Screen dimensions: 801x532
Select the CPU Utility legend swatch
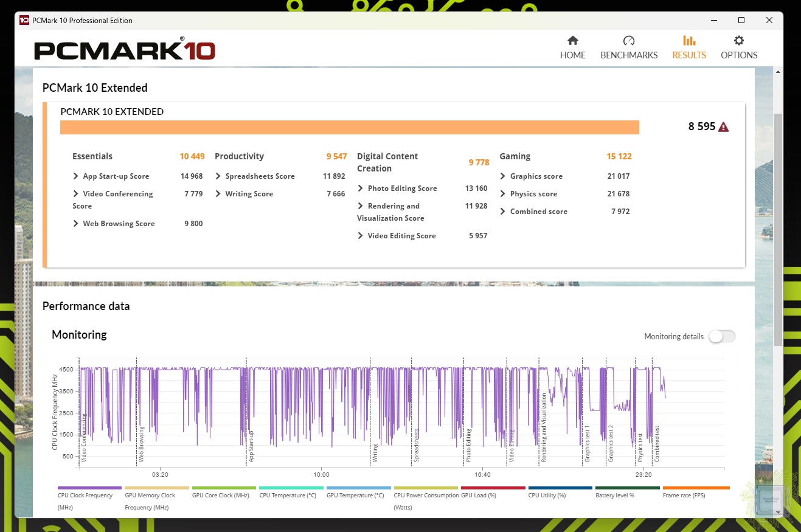[560, 488]
